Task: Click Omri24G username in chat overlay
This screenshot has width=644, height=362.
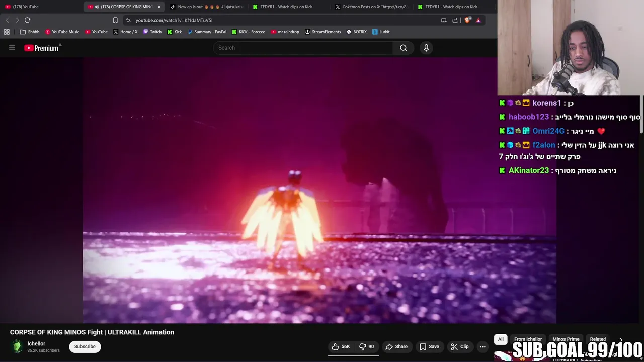Action: coord(548,131)
